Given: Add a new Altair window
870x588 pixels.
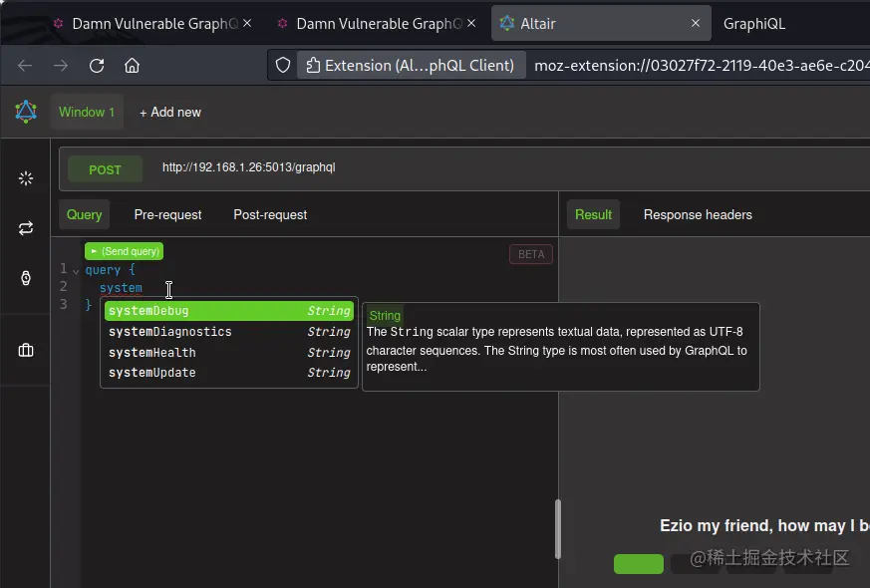Looking at the screenshot, I should click(170, 112).
